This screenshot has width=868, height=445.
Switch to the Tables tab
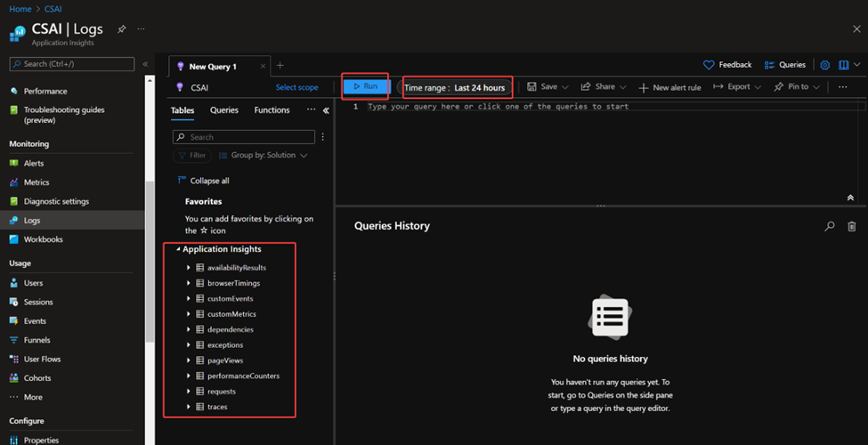[x=183, y=110]
